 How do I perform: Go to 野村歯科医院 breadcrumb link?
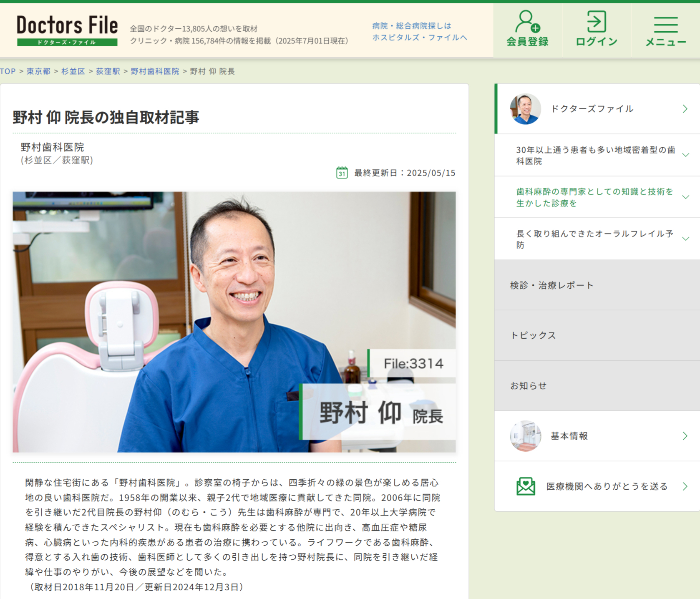click(x=155, y=71)
